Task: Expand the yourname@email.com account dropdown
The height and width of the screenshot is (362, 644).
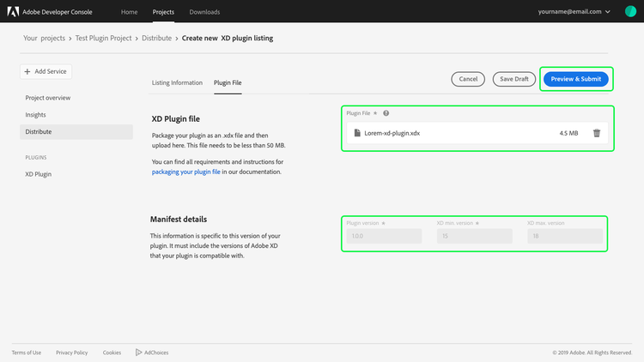Action: pos(574,11)
